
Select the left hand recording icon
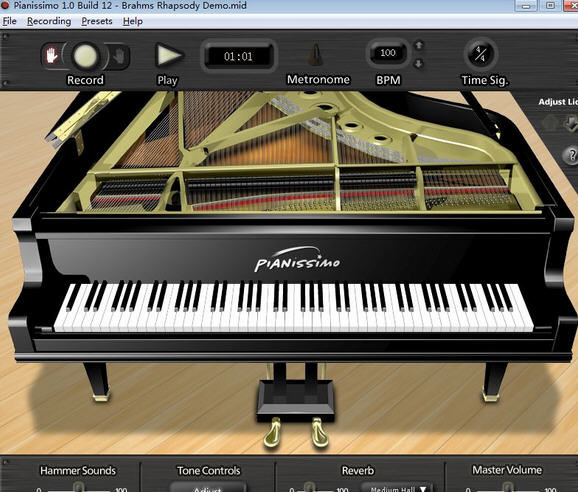tap(52, 56)
